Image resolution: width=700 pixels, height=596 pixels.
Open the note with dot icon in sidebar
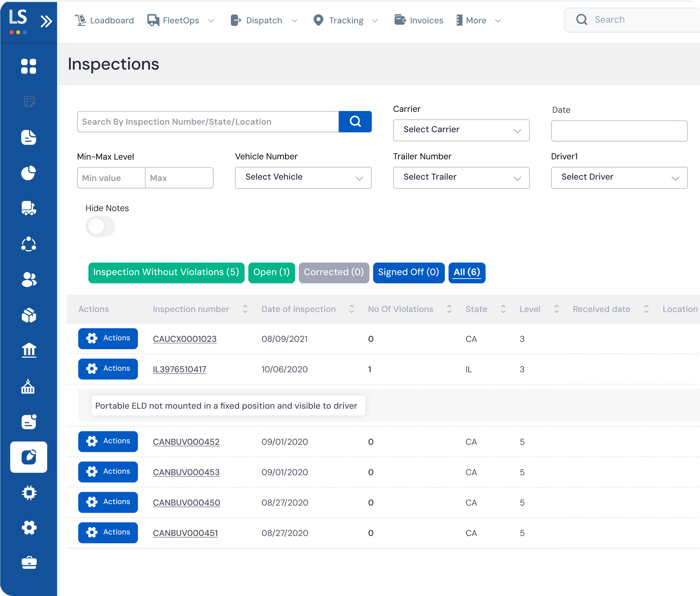click(x=29, y=422)
